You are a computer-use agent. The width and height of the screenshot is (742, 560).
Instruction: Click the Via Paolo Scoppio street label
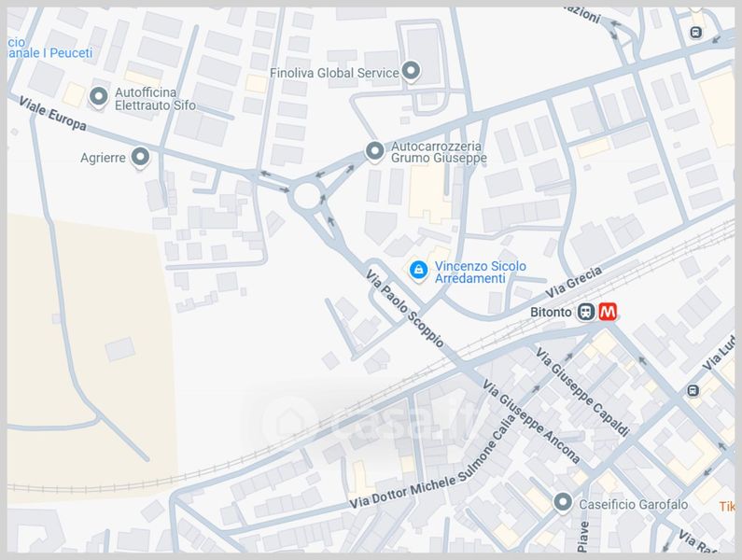pos(405,308)
